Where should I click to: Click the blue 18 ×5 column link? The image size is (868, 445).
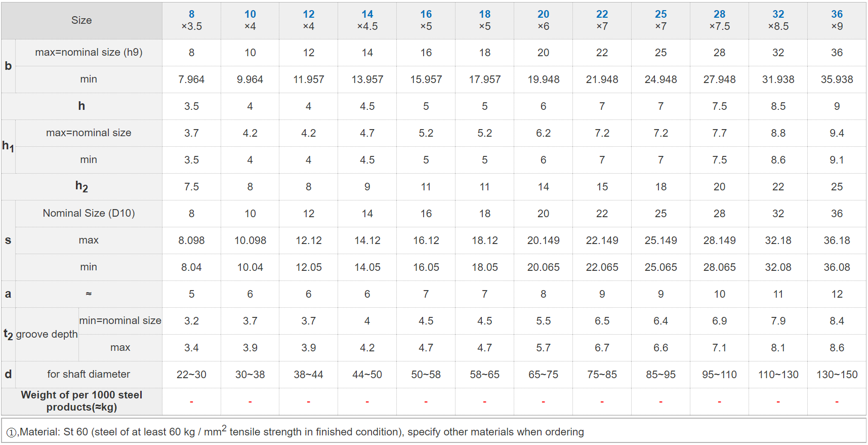(485, 14)
